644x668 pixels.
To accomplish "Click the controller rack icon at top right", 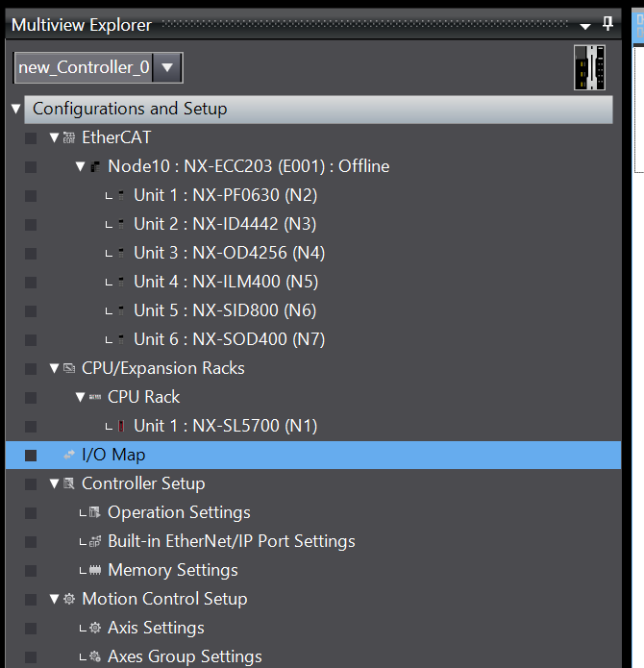I will click(x=589, y=67).
